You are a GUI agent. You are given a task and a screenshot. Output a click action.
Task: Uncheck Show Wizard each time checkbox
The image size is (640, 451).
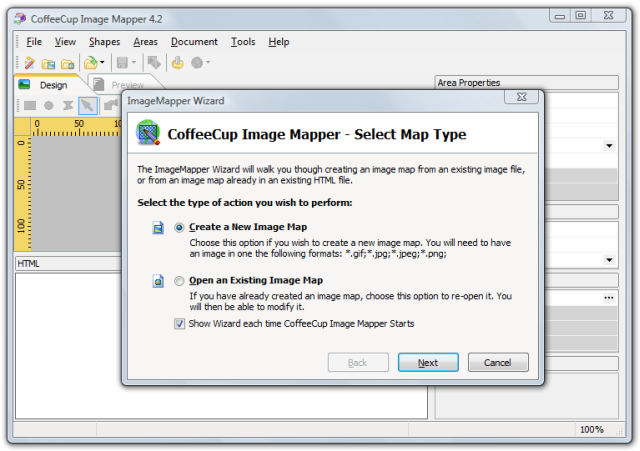coord(179,324)
